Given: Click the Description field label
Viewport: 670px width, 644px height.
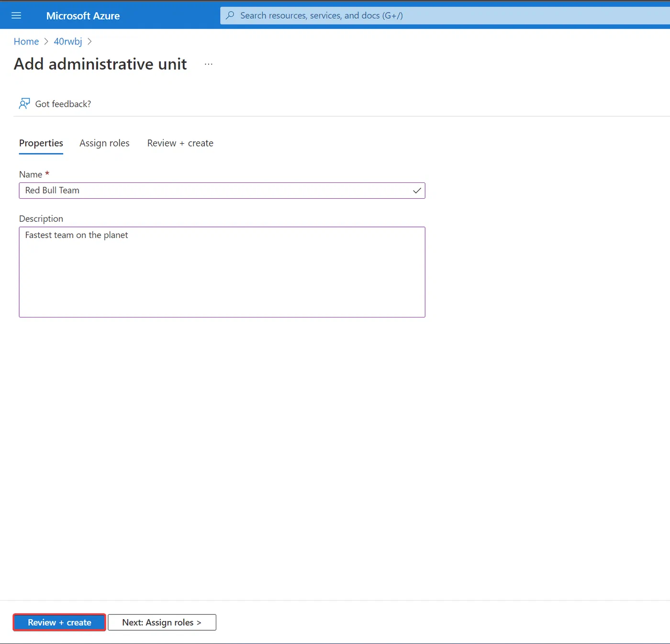Looking at the screenshot, I should click(x=41, y=219).
